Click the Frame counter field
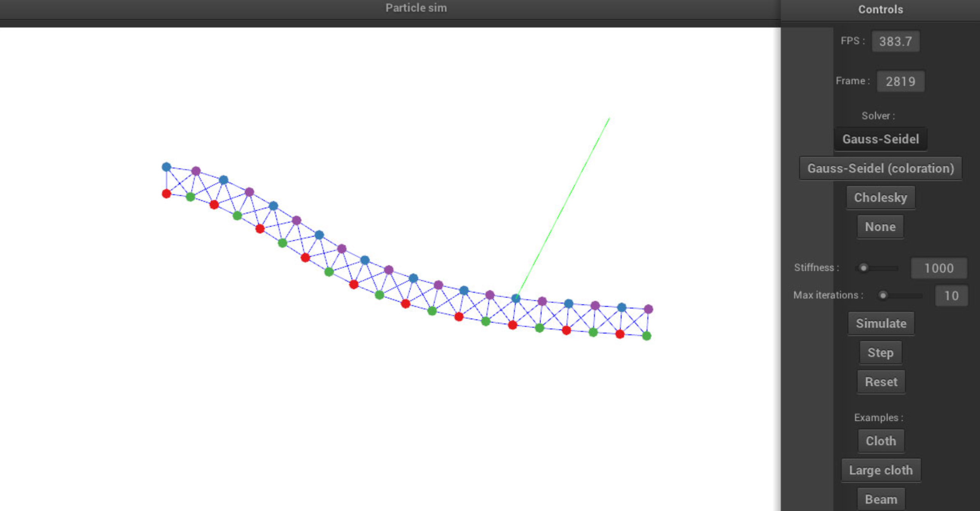This screenshot has width=980, height=511. click(901, 81)
